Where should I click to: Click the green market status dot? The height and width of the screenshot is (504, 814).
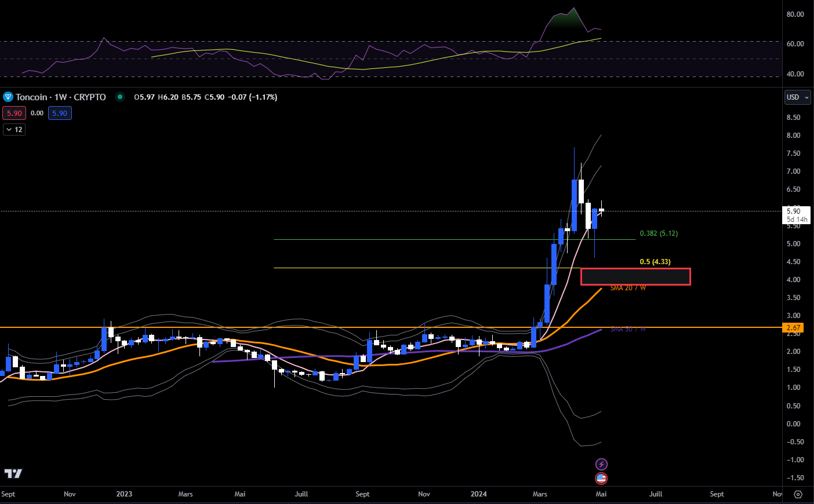[119, 97]
